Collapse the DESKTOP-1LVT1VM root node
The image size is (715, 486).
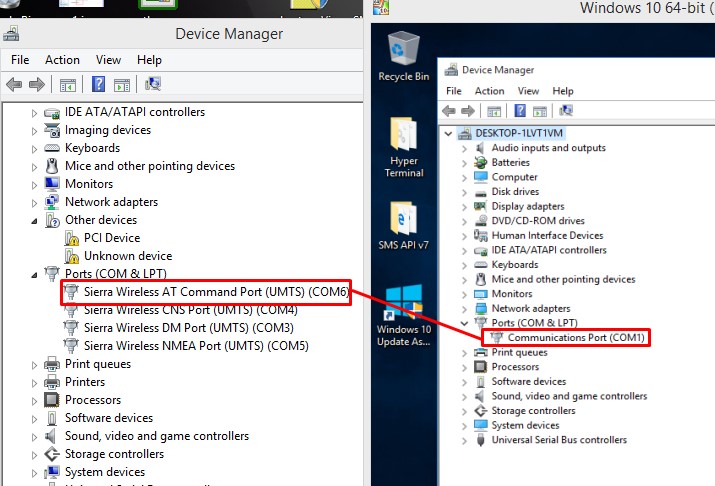point(447,133)
